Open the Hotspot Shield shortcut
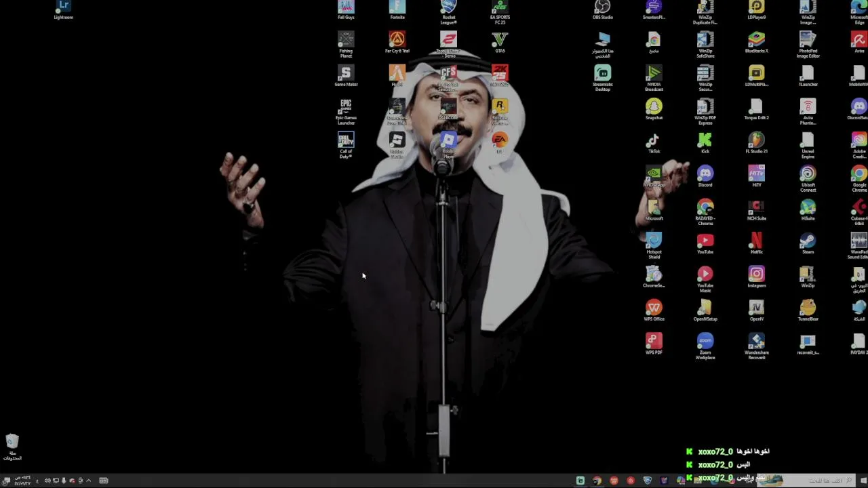The width and height of the screenshot is (868, 488). pos(654,246)
